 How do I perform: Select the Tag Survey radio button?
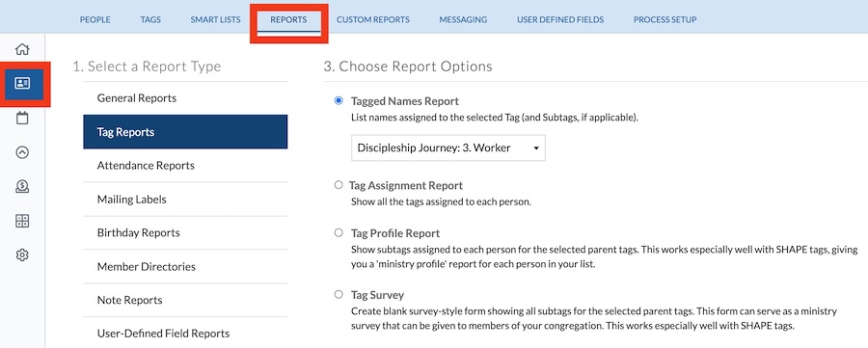point(339,294)
